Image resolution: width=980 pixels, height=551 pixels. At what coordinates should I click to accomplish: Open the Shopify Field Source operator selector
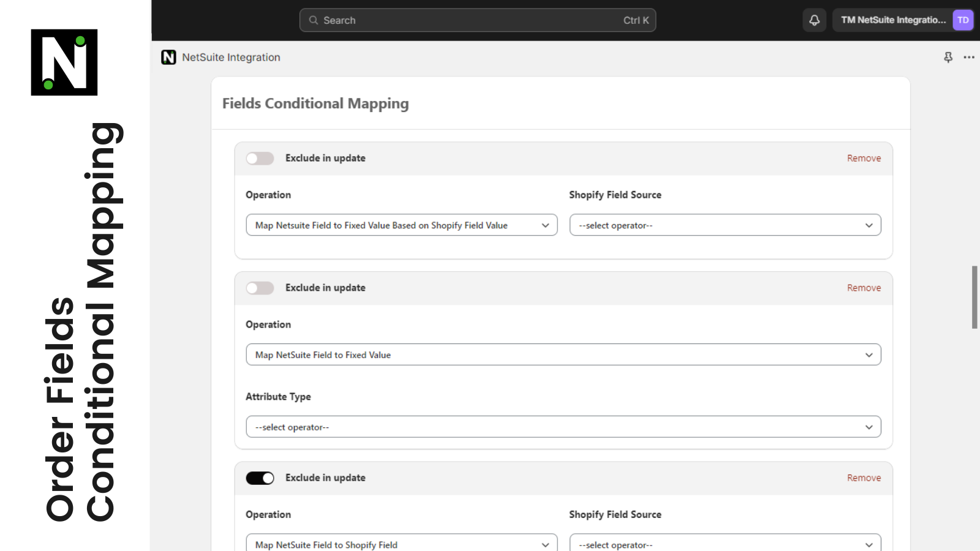coord(725,225)
